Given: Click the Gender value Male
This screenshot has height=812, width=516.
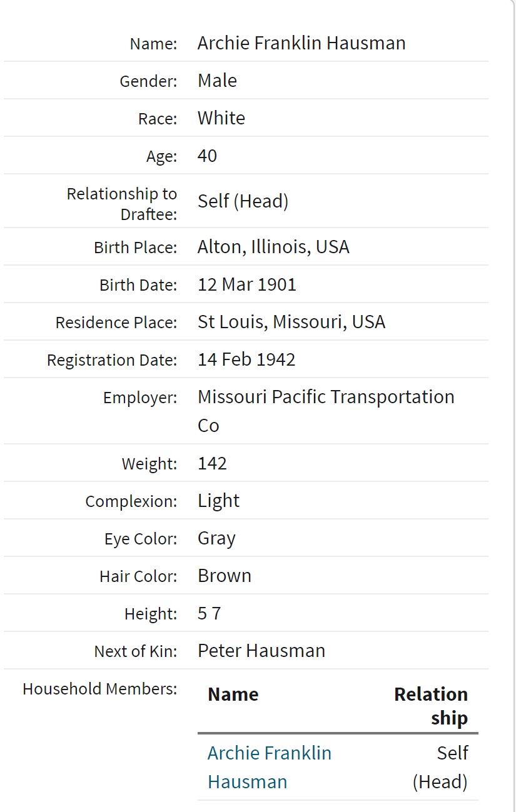Looking at the screenshot, I should click(x=217, y=81).
